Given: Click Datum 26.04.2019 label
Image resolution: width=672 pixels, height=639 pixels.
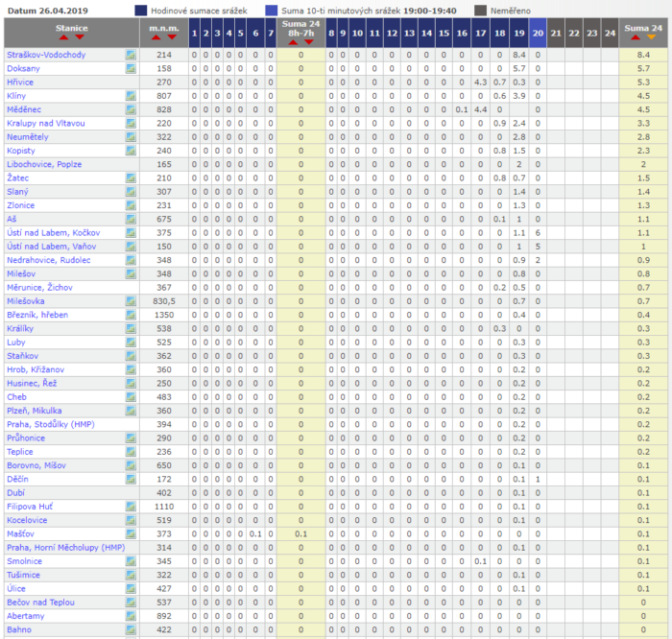Looking at the screenshot, I should coord(48,11).
